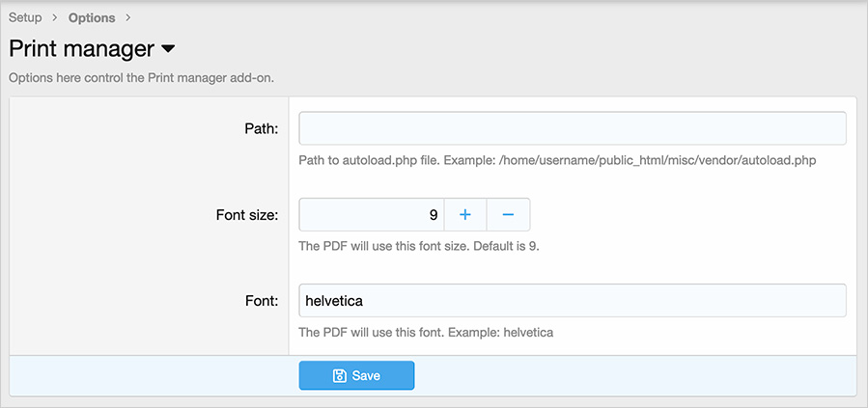Click the font size default hint text
The height and width of the screenshot is (408, 868).
coord(418,246)
